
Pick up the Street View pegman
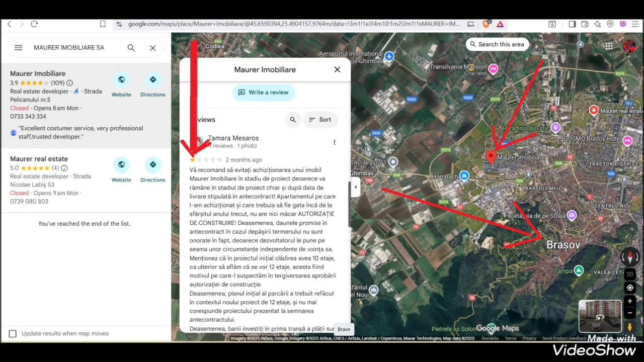[x=630, y=327]
